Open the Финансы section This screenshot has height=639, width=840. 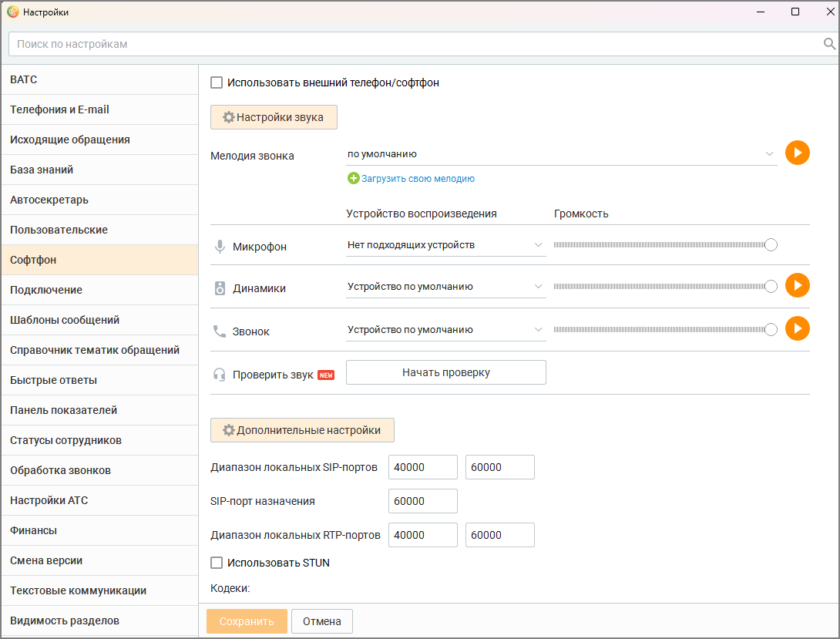(x=99, y=530)
